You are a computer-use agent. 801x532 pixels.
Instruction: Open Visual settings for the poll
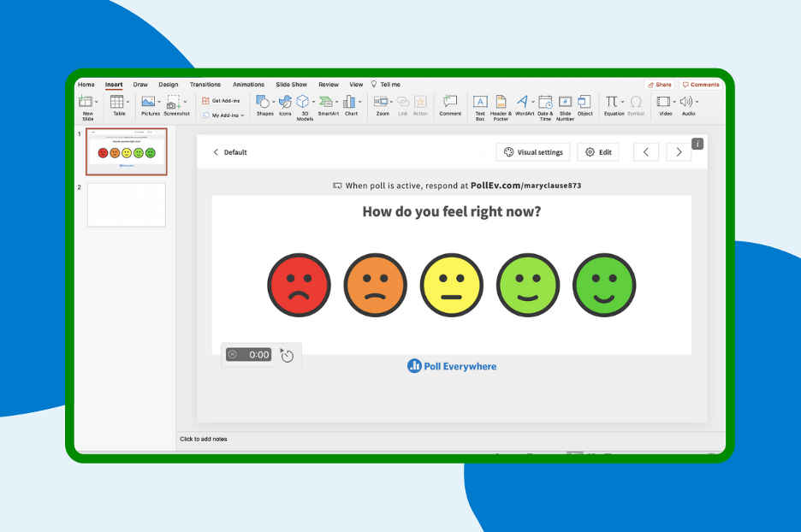pos(533,152)
